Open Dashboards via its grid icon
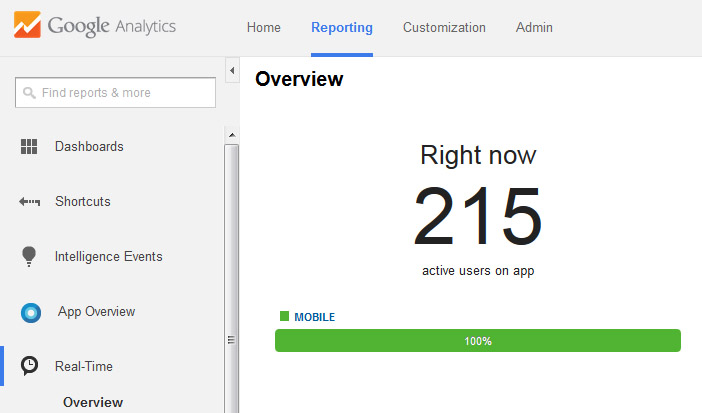This screenshot has width=702, height=413. coord(29,146)
